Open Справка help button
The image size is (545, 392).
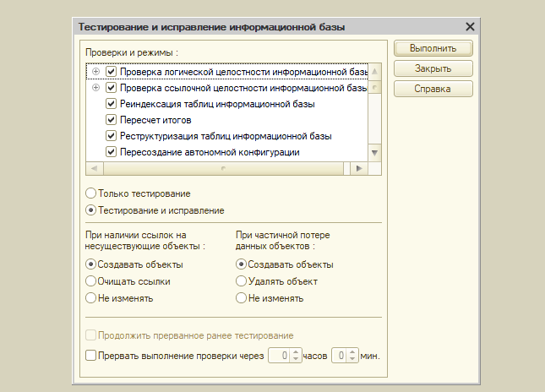[x=433, y=89]
